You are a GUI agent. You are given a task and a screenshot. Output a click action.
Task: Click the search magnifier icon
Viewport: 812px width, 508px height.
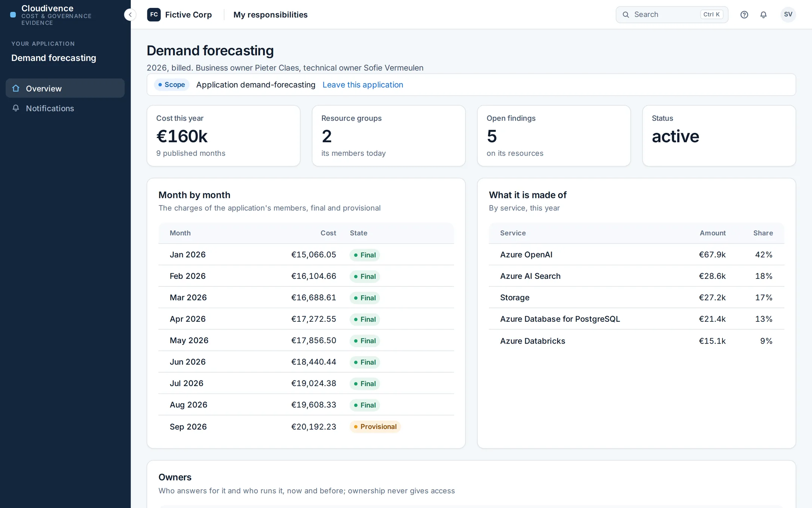(x=626, y=15)
